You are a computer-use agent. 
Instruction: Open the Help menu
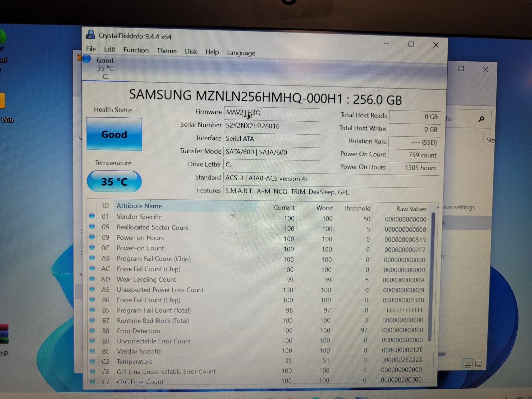click(212, 52)
